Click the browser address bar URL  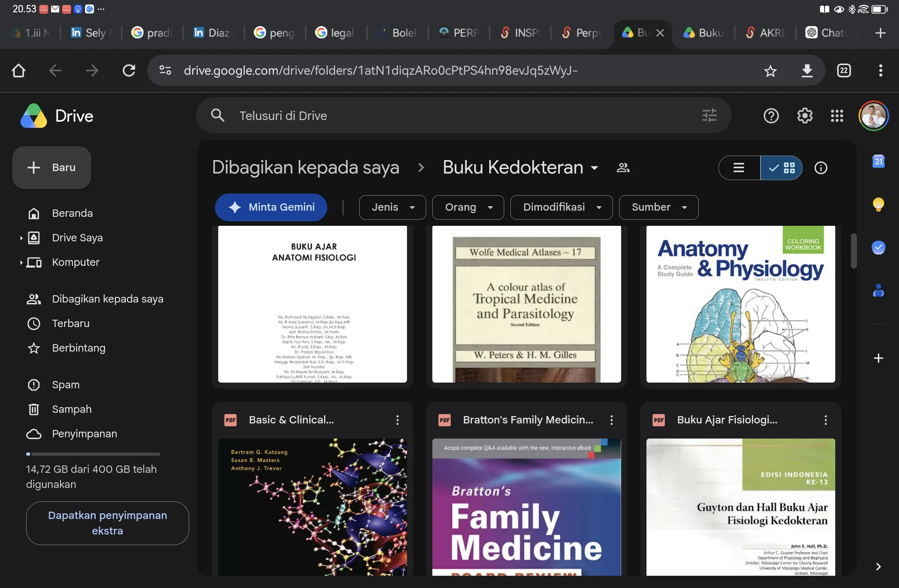[381, 71]
